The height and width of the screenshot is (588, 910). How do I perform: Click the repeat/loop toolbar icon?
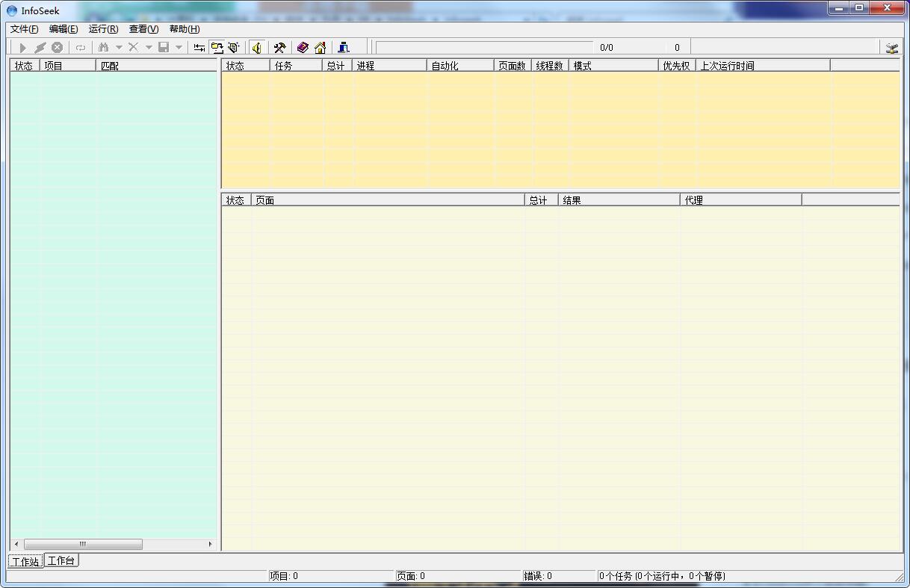click(80, 47)
